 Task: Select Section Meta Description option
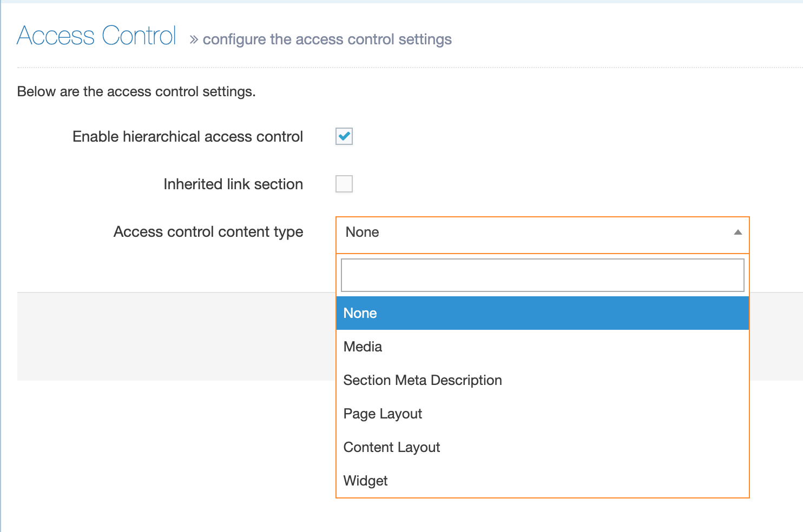(x=423, y=380)
